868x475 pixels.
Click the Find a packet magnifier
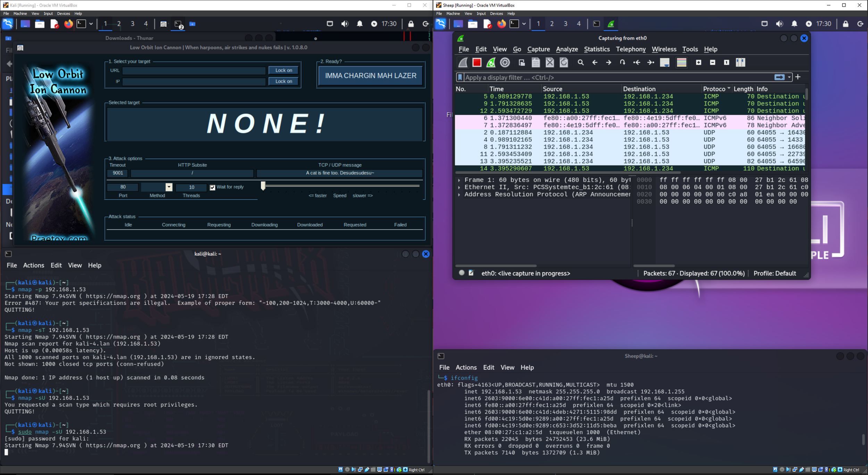click(x=581, y=62)
